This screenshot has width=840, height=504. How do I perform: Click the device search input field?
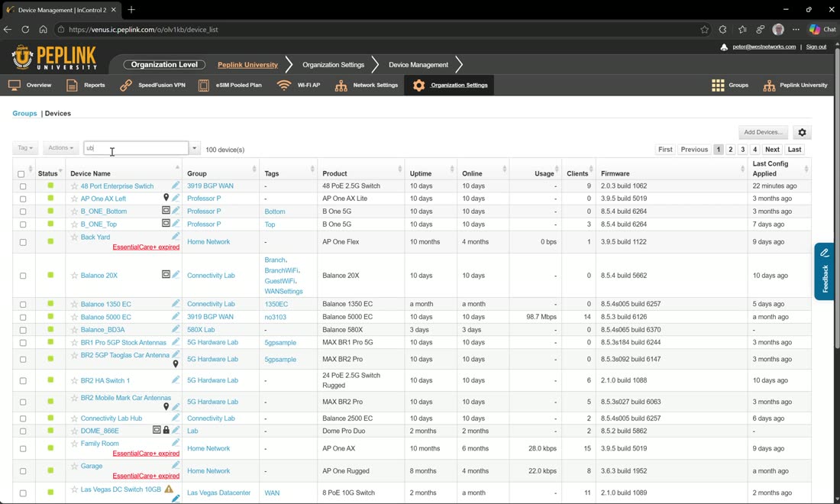click(x=136, y=148)
